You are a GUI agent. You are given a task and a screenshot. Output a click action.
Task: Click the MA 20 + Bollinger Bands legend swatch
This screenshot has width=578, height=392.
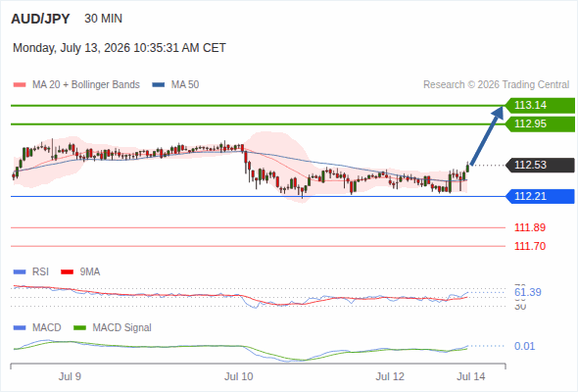20,85
